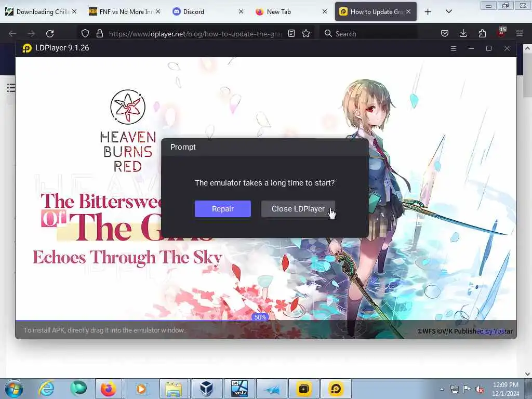Go back with the browser back arrow
Image resolution: width=532 pixels, height=399 pixels.
coord(12,33)
